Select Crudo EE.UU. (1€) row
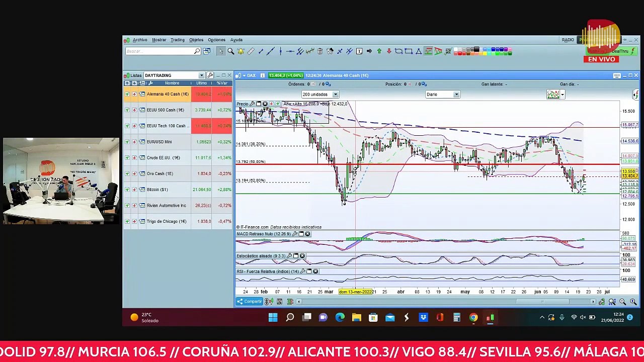This screenshot has height=362, width=644. click(x=178, y=158)
